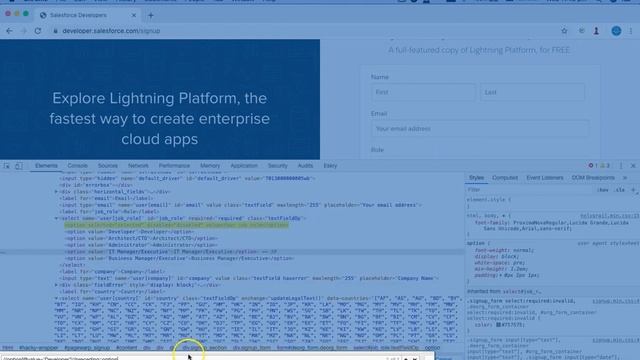
Task: Click the #757575 color swatch
Action: 498,325
